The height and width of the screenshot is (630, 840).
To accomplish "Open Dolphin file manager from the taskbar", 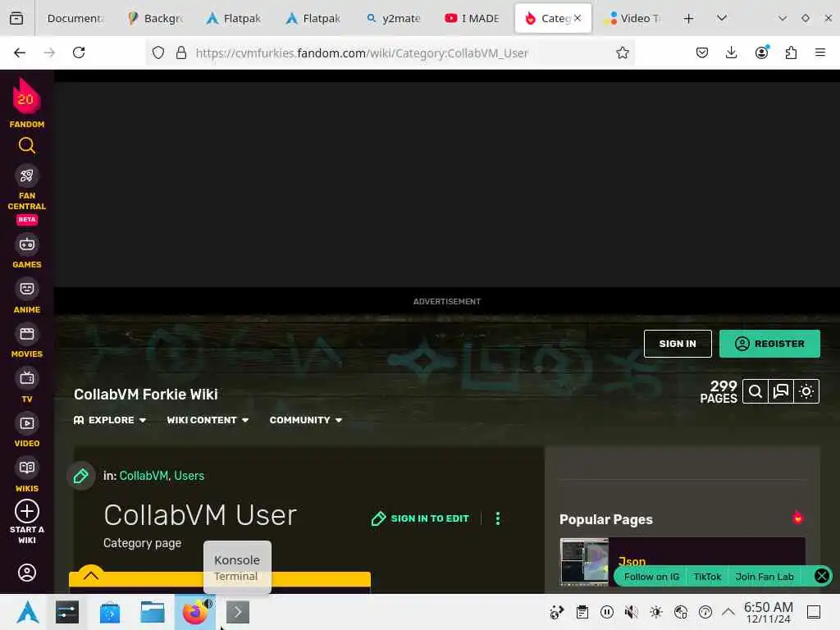I will 152,612.
